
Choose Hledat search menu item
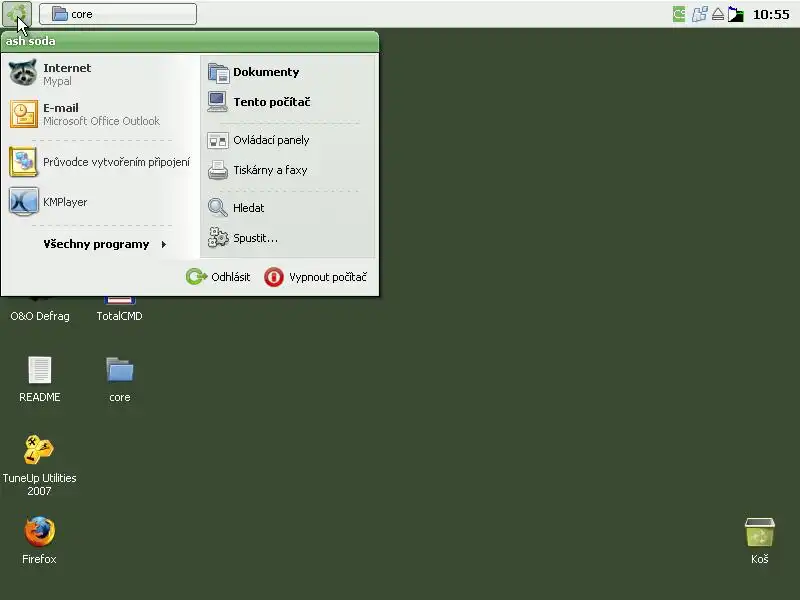pyautogui.click(x=288, y=208)
